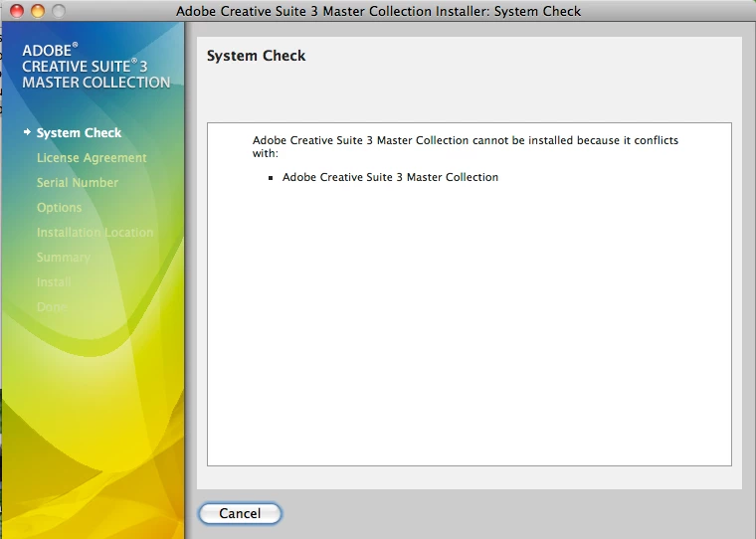The image size is (756, 539).
Task: Click the Cancel button
Action: [x=240, y=513]
